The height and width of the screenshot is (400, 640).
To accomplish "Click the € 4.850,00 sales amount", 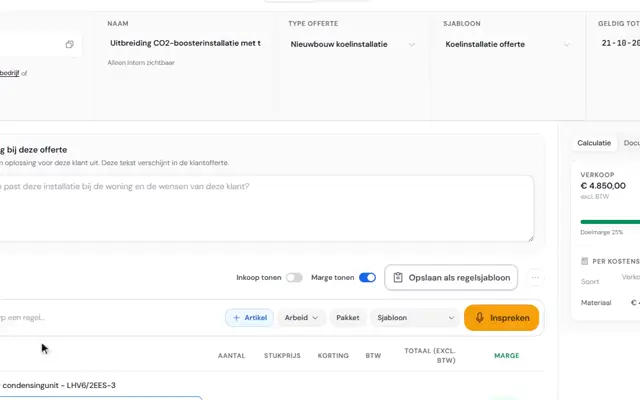I will point(603,186).
